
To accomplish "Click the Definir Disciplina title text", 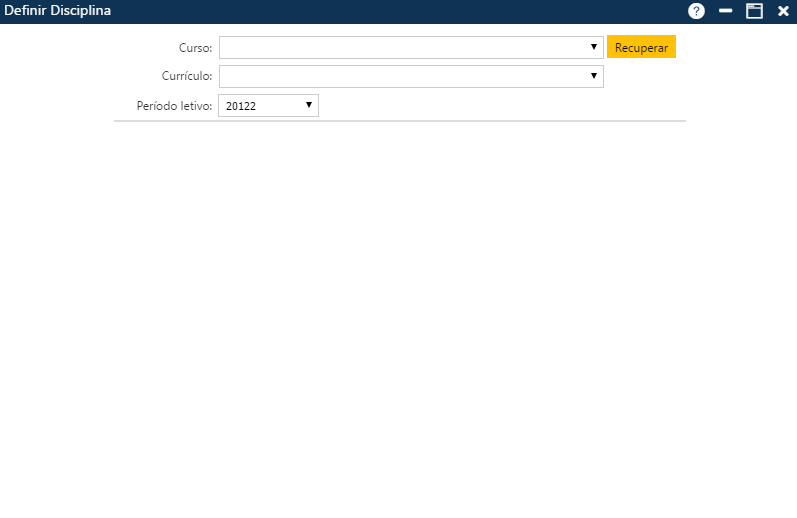I will pyautogui.click(x=58, y=11).
